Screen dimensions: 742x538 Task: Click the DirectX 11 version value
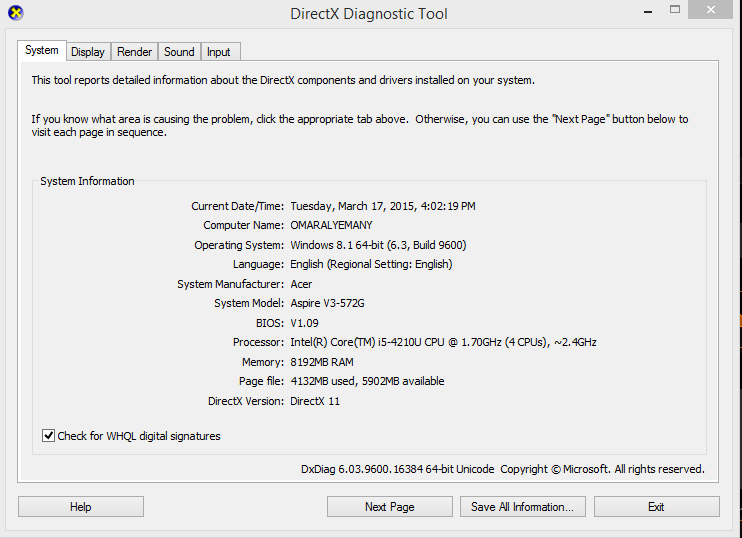315,401
